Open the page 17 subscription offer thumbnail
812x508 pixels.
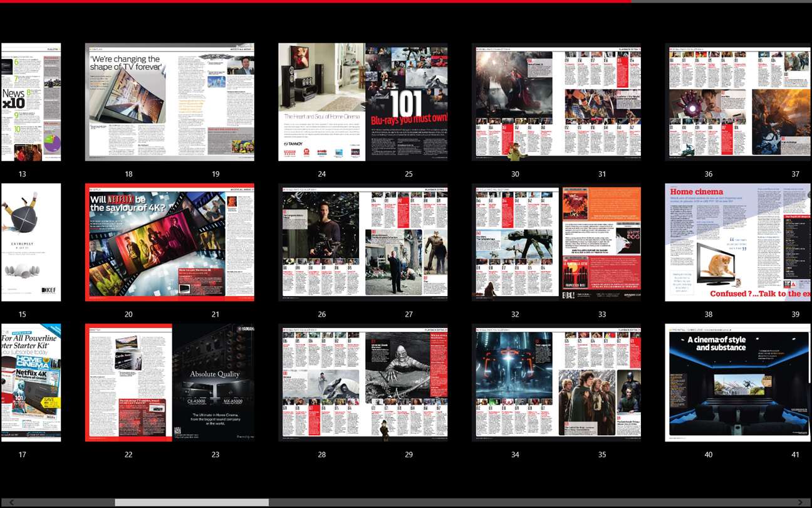click(x=31, y=383)
